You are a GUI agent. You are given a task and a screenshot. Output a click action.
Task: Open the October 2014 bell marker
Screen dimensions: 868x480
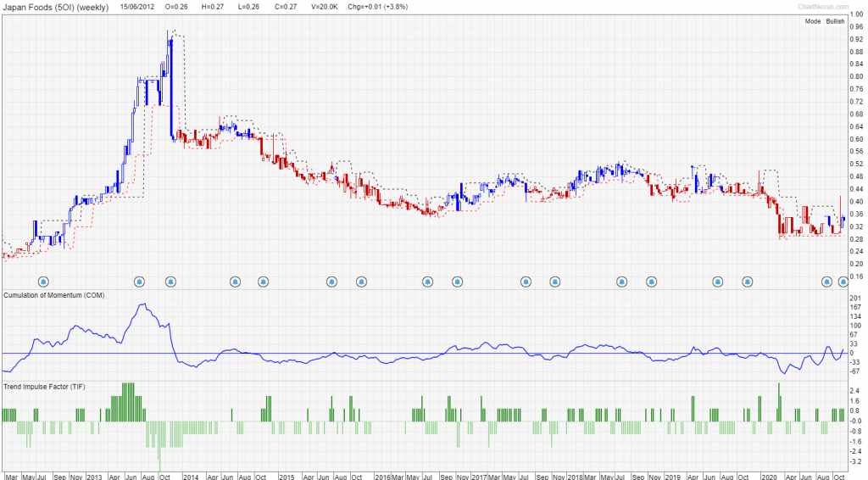click(x=263, y=282)
